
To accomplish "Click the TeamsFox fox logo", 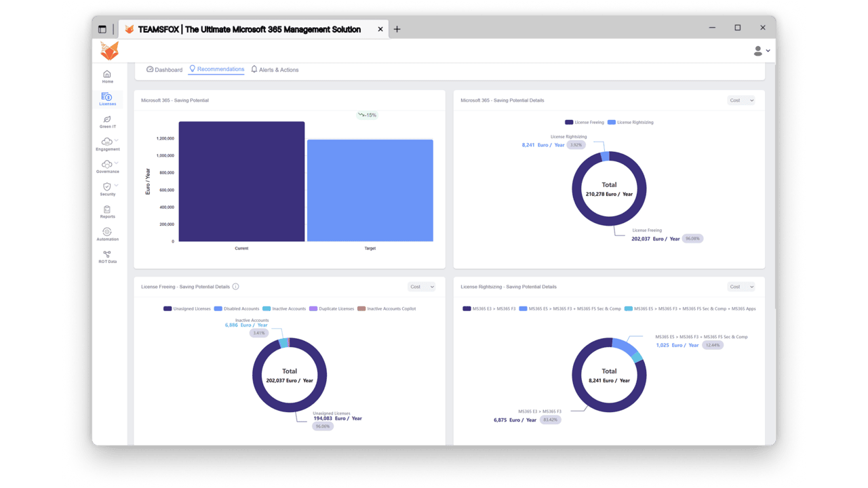I will pyautogui.click(x=109, y=50).
